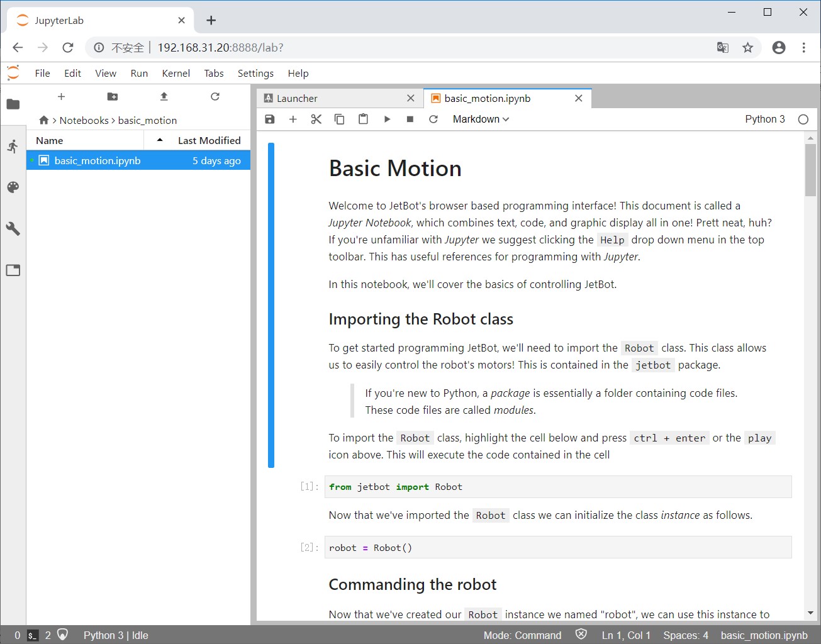Click the 'Spaces: 4' status bar entry
Viewport: 821px width, 644px height.
coord(686,635)
